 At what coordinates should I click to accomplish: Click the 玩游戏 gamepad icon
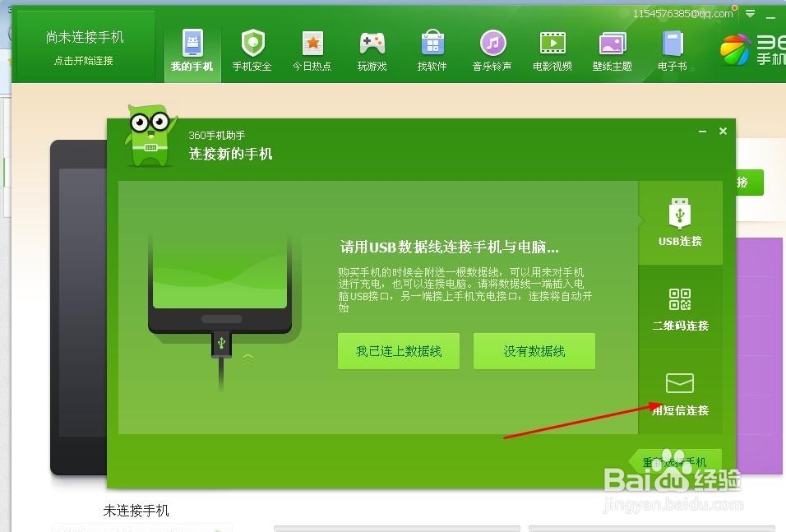click(x=372, y=48)
